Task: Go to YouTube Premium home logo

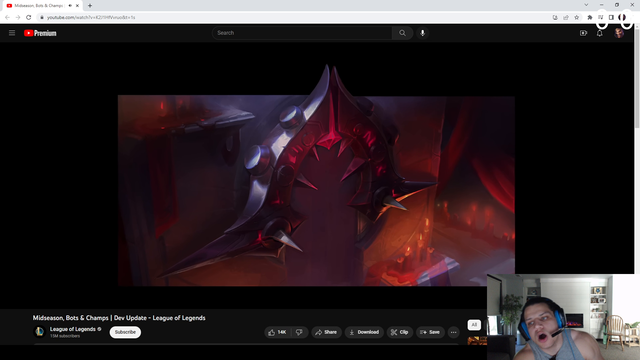Action: pyautogui.click(x=40, y=33)
